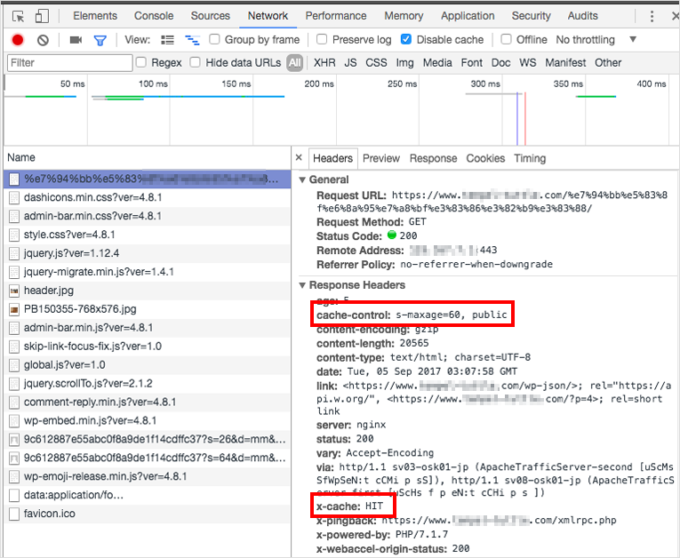Check Hide data URLs

pyautogui.click(x=195, y=62)
